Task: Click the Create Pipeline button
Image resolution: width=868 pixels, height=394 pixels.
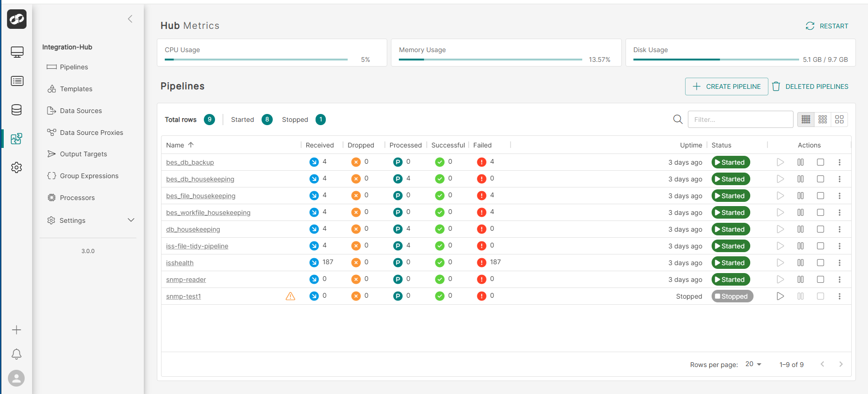Action: tap(726, 87)
